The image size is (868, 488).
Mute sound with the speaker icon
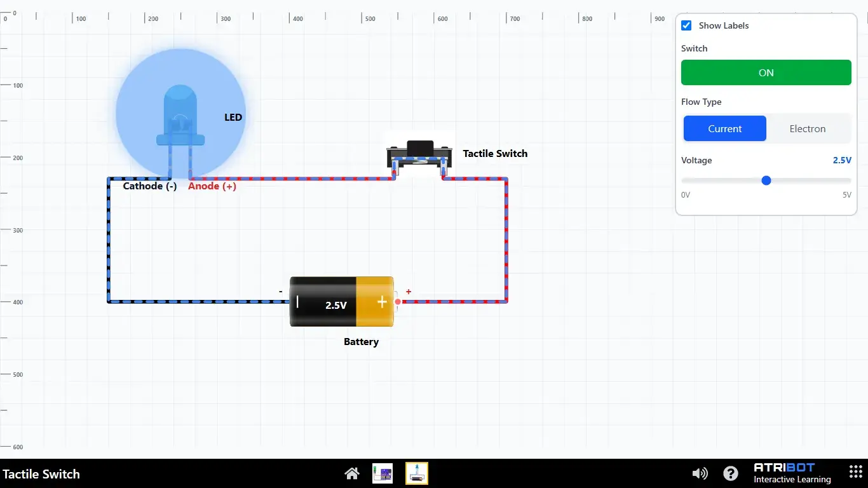(x=700, y=473)
